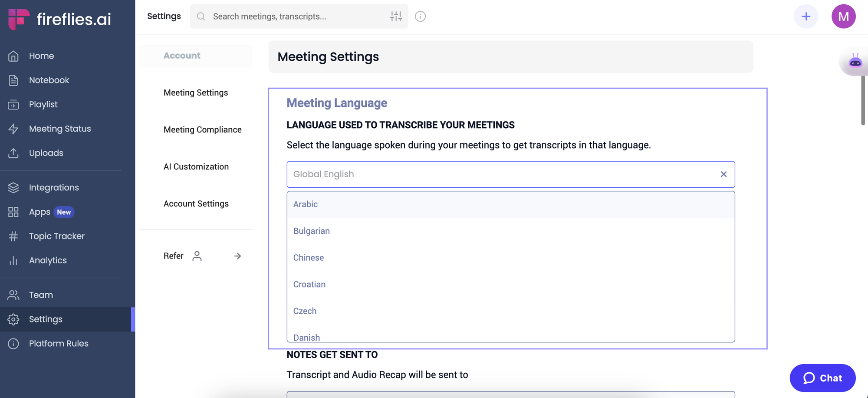Switch to Meeting Compliance settings
Screen dimensions: 868x398
(x=203, y=129)
